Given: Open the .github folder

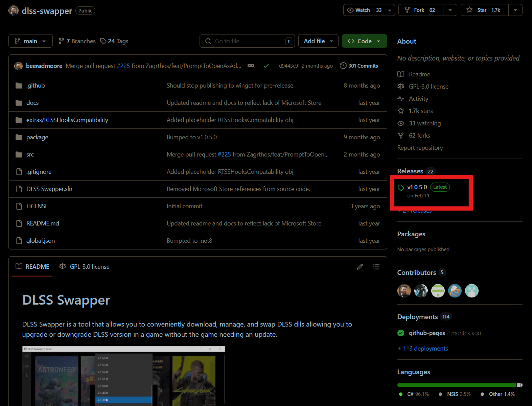Looking at the screenshot, I should tap(36, 86).
